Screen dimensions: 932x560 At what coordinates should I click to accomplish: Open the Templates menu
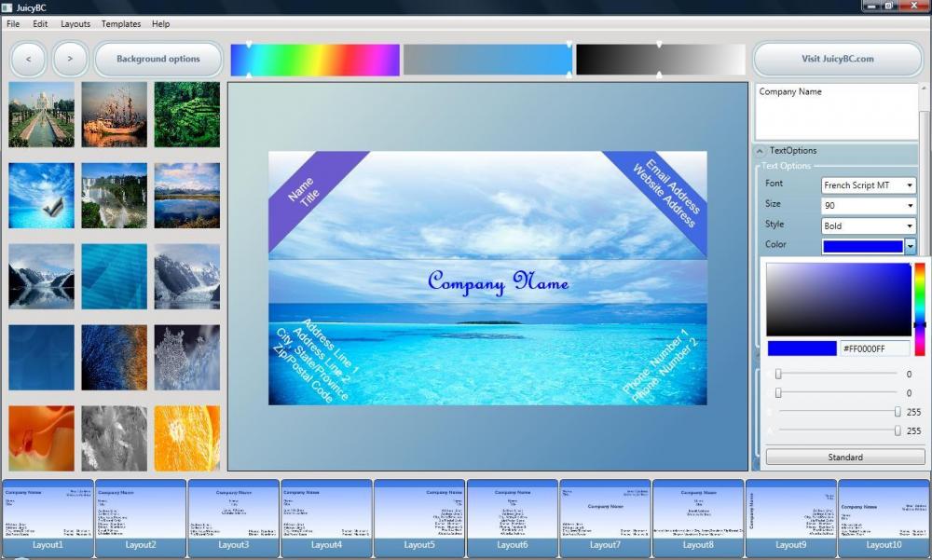(121, 23)
